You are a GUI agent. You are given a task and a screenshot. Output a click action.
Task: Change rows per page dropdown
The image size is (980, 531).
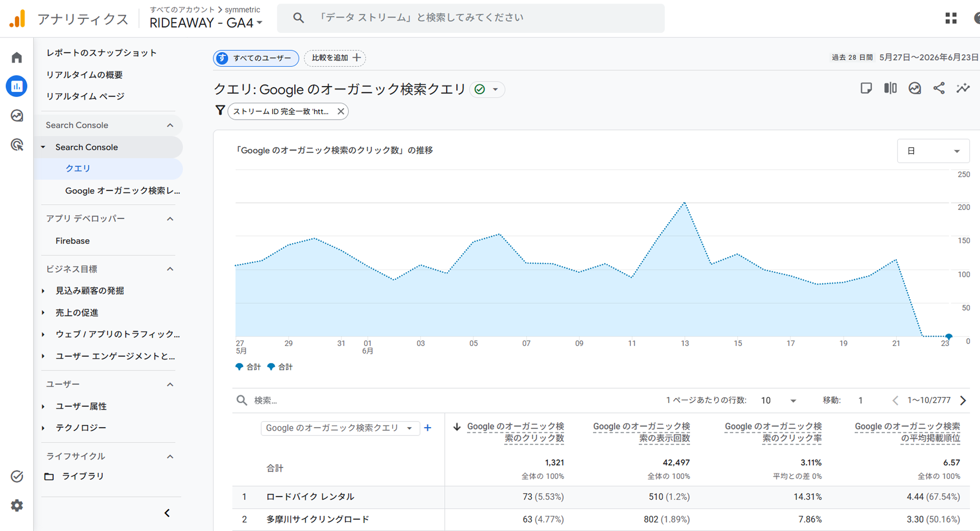pos(779,400)
